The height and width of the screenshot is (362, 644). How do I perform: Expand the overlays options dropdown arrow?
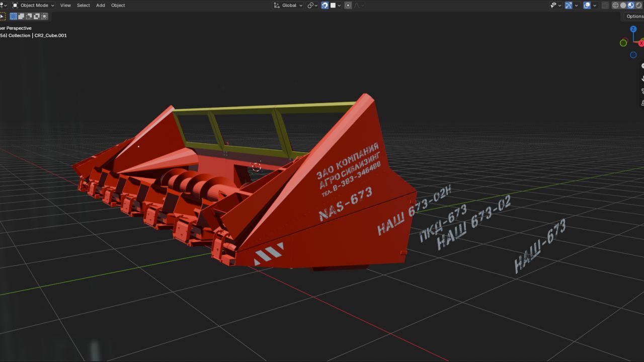click(594, 5)
